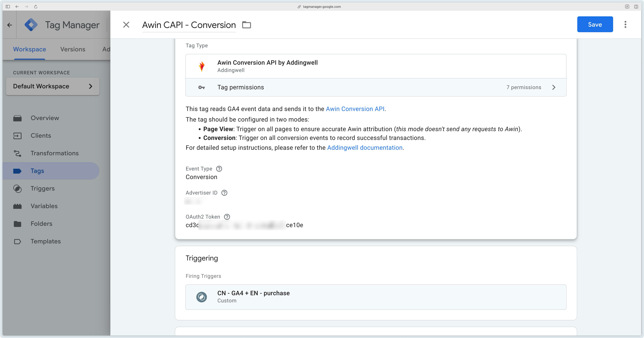Show help for Advertiser ID
Image resolution: width=644 pixels, height=338 pixels.
224,193
